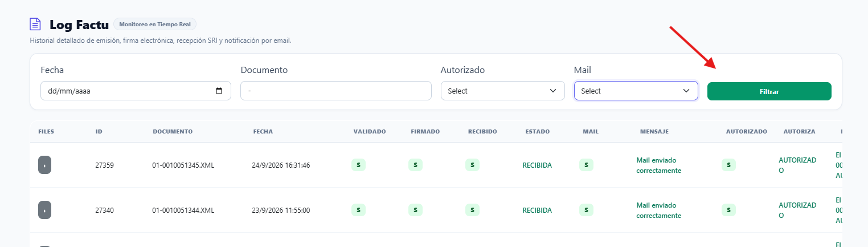Screen dimensions: 868x247
Task: Click the AUTORIZA column header
Action: tap(800, 131)
